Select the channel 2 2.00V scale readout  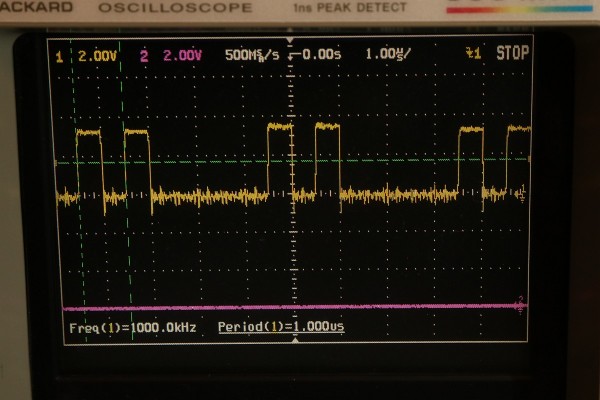176,55
